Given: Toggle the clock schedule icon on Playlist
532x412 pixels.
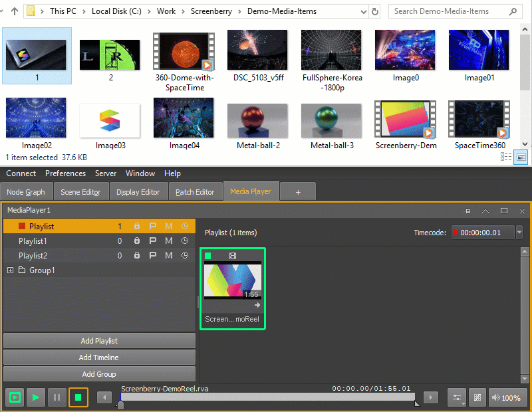Looking at the screenshot, I should pyautogui.click(x=185, y=226).
